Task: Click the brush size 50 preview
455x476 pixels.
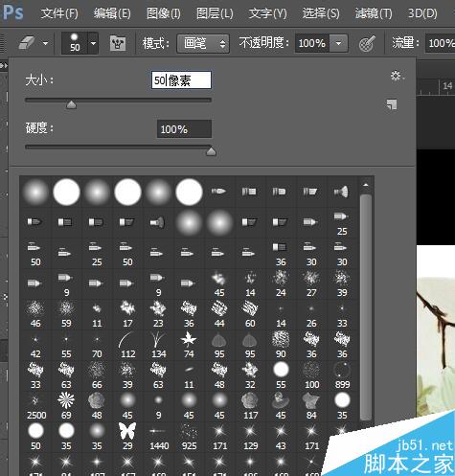Action: click(x=75, y=43)
